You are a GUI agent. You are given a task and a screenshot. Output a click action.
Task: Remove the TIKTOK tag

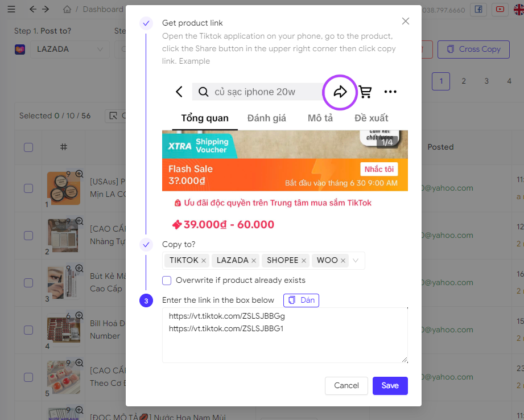pos(204,261)
